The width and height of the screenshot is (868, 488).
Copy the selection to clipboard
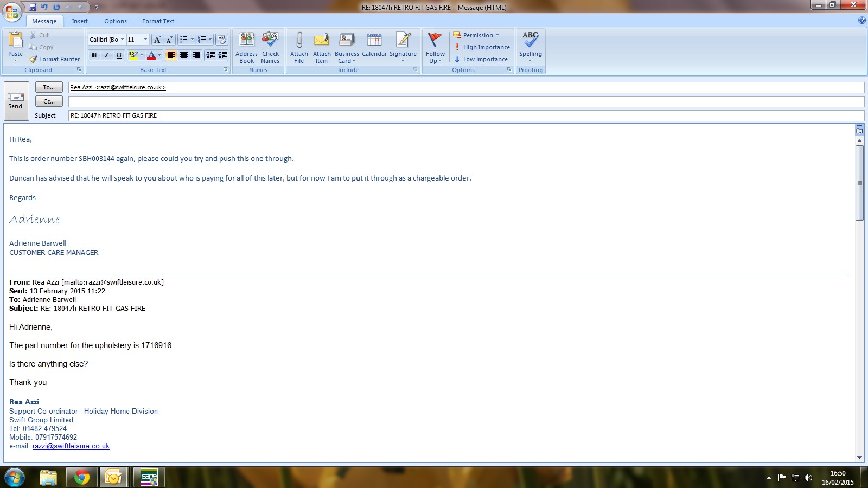coord(41,47)
